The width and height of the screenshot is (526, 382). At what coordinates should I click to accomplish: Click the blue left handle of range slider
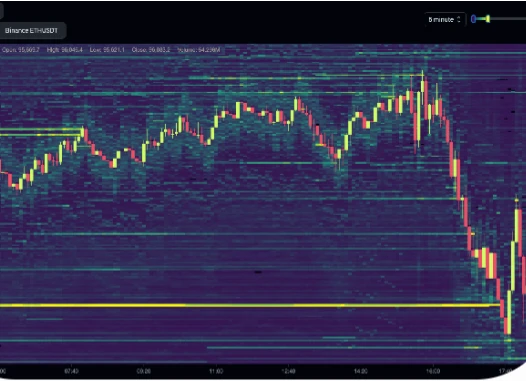pos(473,19)
